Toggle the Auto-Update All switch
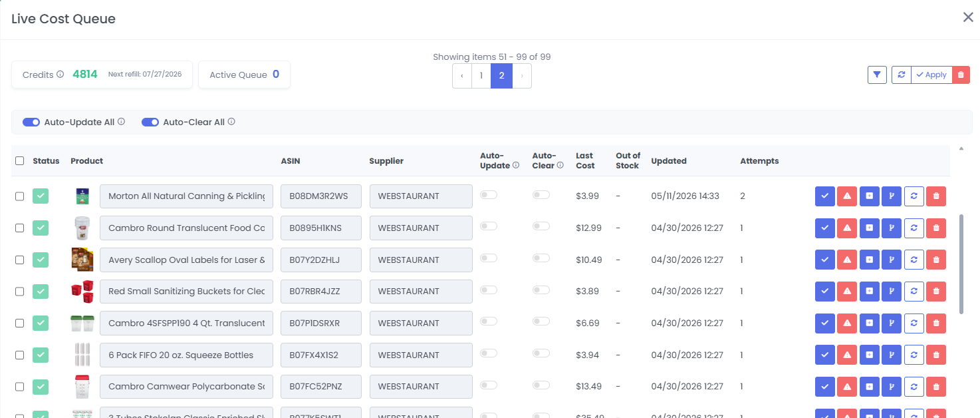980x418 pixels. (x=31, y=122)
